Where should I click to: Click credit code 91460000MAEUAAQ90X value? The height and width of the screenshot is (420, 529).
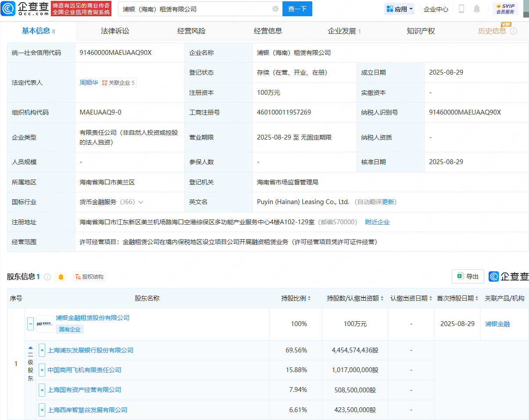pyautogui.click(x=116, y=53)
